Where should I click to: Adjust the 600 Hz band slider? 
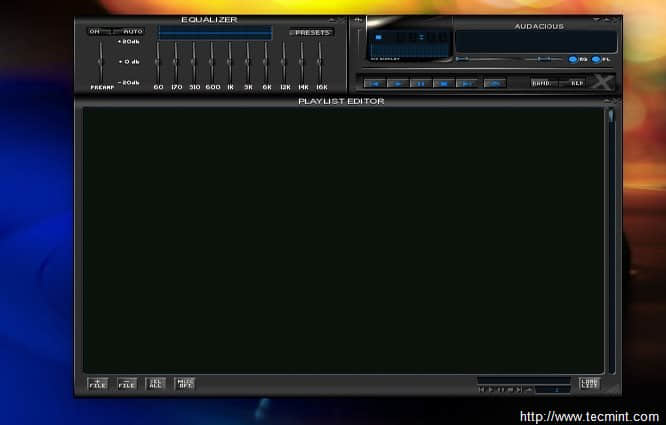click(212, 62)
